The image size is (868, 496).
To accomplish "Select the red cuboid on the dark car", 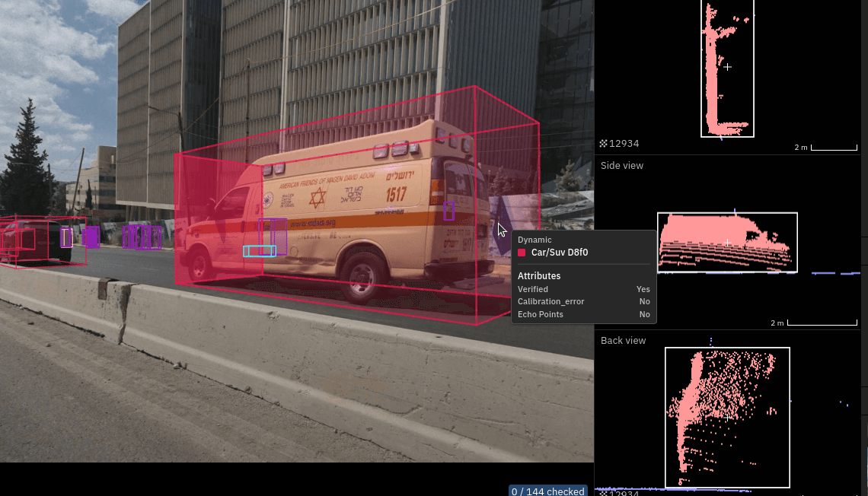I will pyautogui.click(x=42, y=241).
